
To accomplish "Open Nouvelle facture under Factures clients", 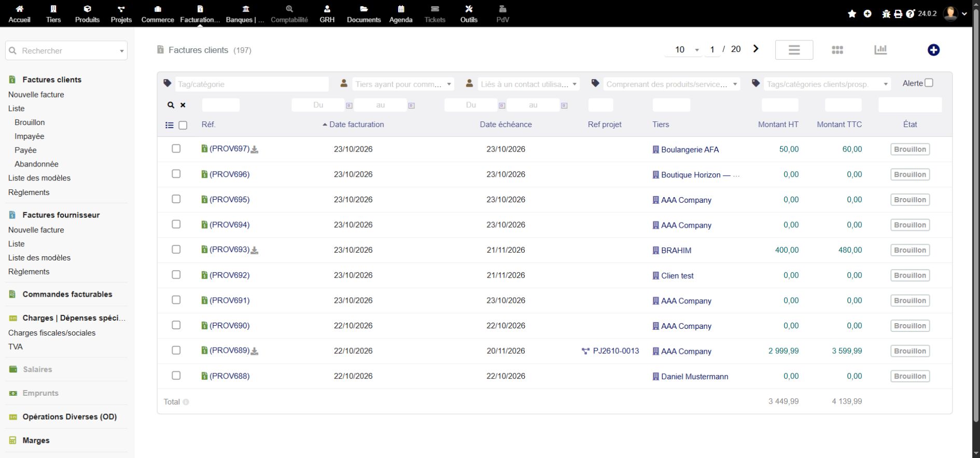I will click(x=36, y=94).
